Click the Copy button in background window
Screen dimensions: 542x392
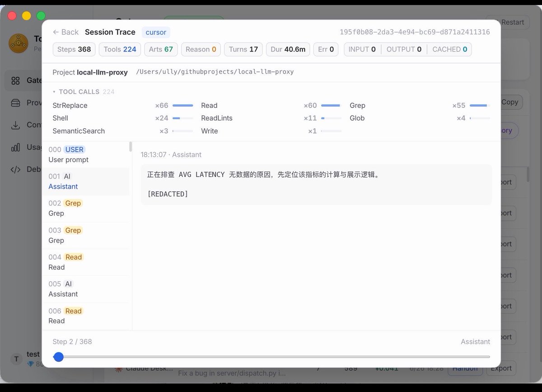(510, 102)
